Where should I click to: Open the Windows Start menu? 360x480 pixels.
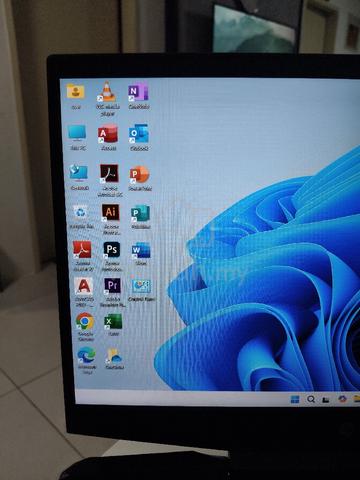click(x=295, y=399)
